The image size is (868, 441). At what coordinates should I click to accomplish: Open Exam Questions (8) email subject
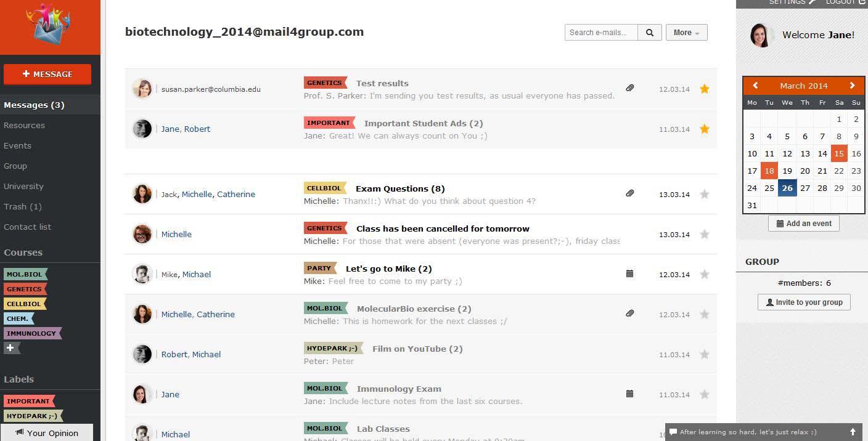pyautogui.click(x=400, y=188)
